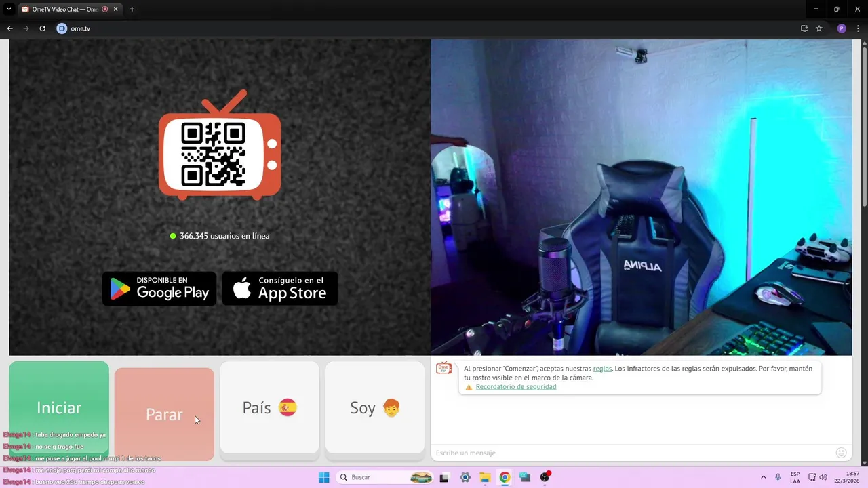Click the microphone tray icon

[778, 477]
